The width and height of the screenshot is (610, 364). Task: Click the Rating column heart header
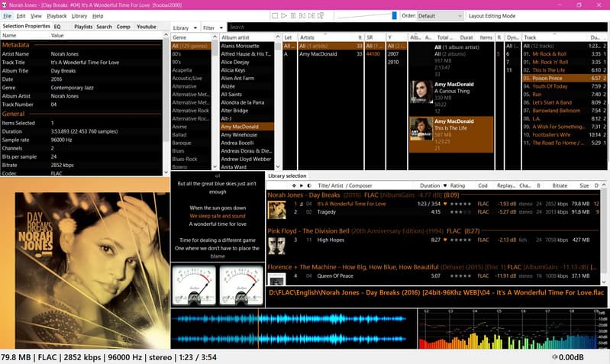(x=445, y=185)
